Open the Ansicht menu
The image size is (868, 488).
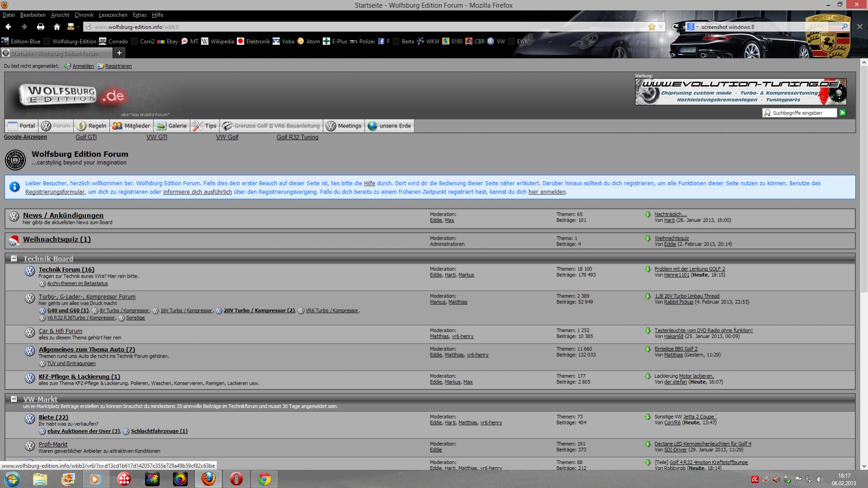[x=60, y=15]
